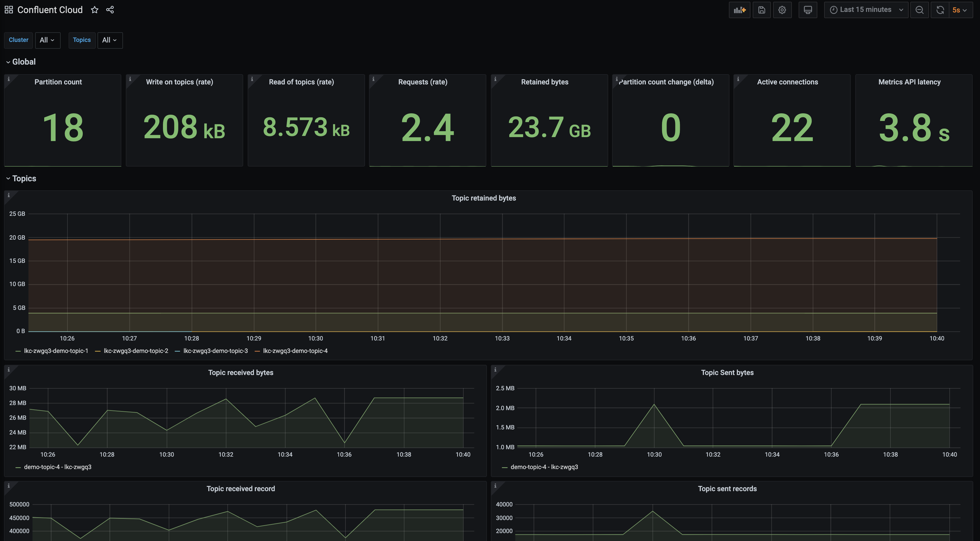Toggle lkc-zwgq3-demo-topic-4 series visibility

coord(295,351)
